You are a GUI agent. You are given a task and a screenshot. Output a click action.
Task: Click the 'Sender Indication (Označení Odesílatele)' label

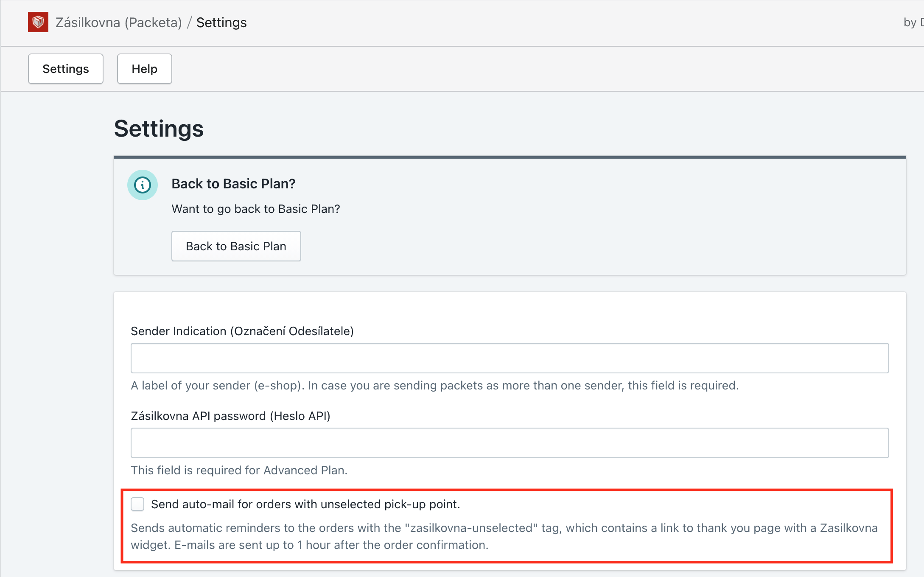click(x=242, y=331)
